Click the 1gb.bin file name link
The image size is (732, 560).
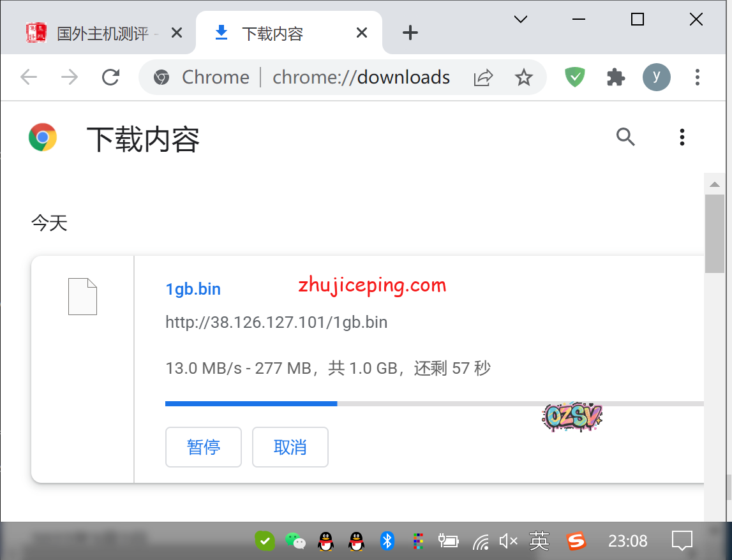pyautogui.click(x=193, y=289)
